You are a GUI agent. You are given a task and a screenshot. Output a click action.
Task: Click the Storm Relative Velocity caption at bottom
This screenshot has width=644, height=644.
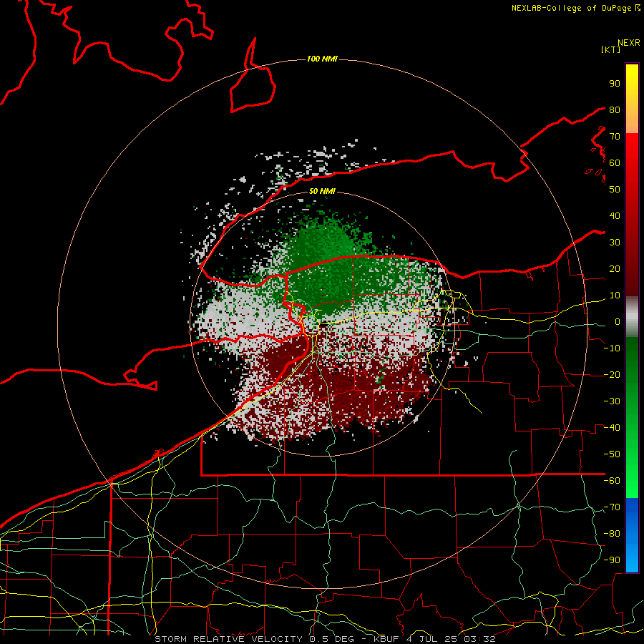point(325,639)
